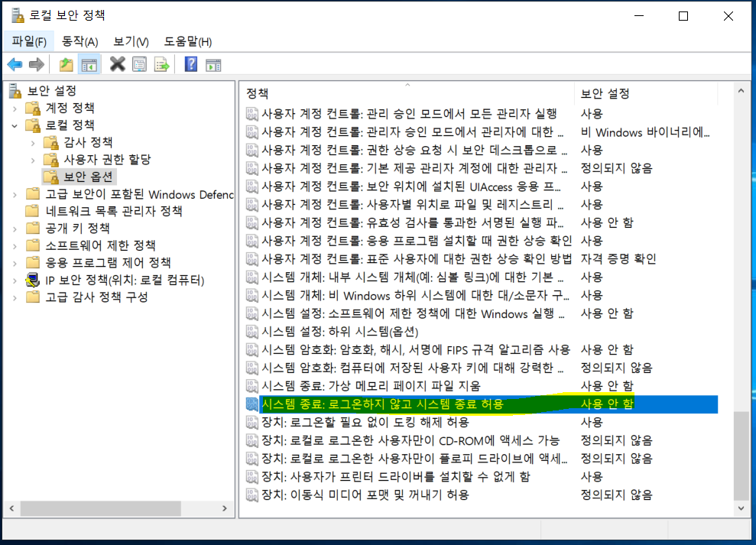
Task: Expand the 공개 키 정책 tree node
Action: click(x=15, y=229)
